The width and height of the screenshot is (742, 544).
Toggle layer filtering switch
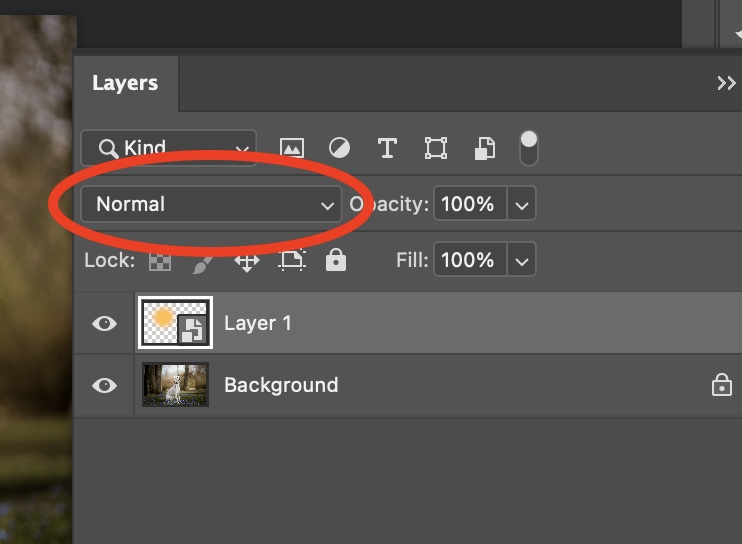click(529, 148)
